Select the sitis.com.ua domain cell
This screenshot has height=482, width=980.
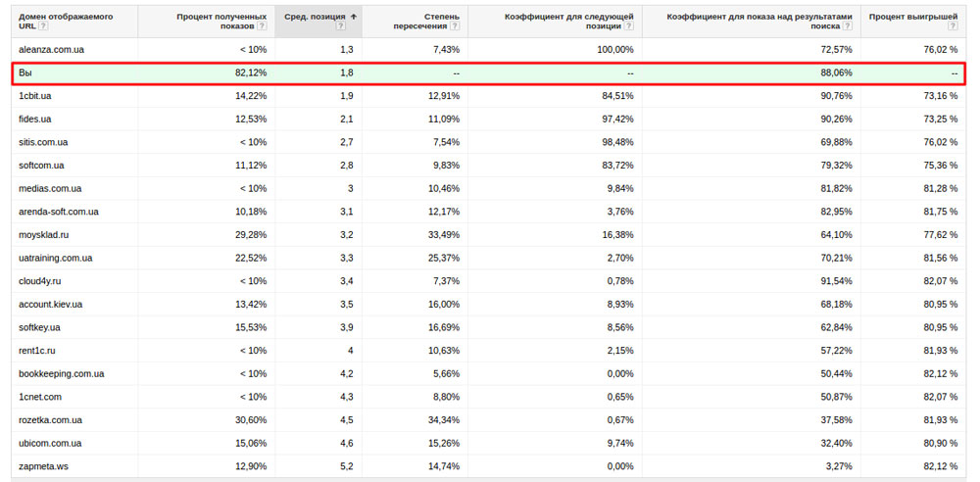pos(43,142)
